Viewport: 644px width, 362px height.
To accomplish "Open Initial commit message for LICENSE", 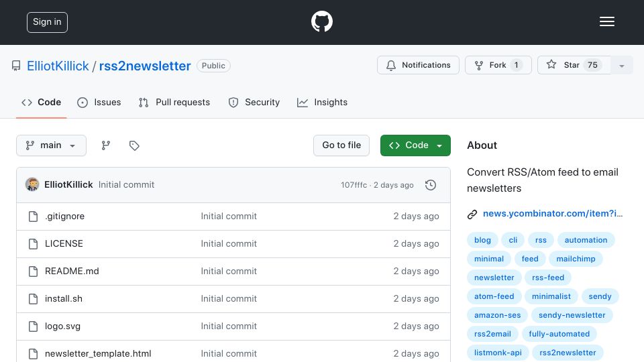I will (229, 244).
